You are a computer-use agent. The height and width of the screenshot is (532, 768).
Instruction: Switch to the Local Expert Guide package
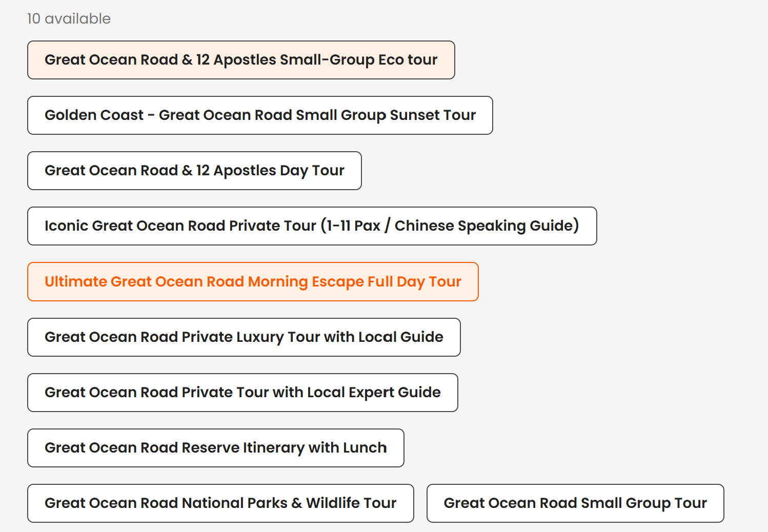point(242,393)
